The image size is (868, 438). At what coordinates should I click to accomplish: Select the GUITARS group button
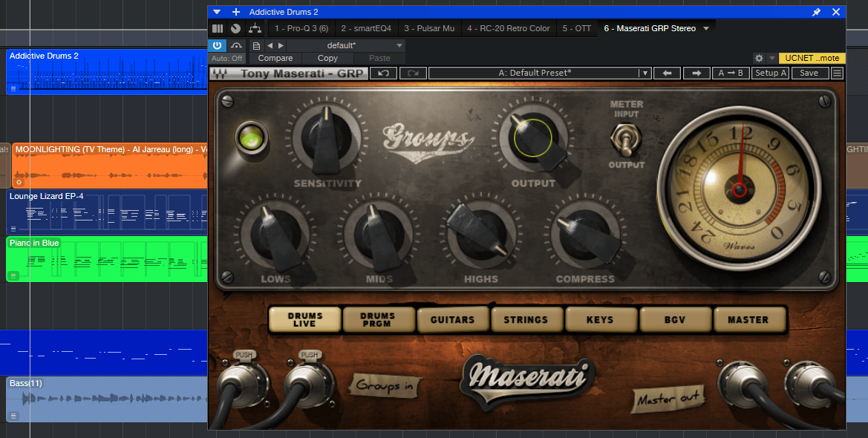point(452,319)
